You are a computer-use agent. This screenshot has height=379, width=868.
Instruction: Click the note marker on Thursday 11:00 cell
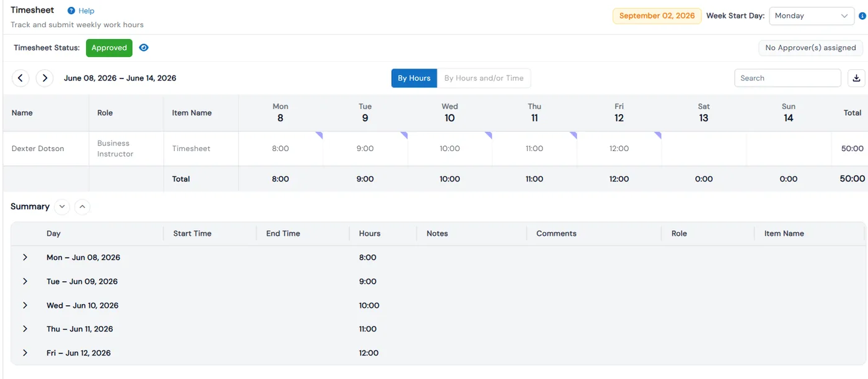pyautogui.click(x=573, y=134)
